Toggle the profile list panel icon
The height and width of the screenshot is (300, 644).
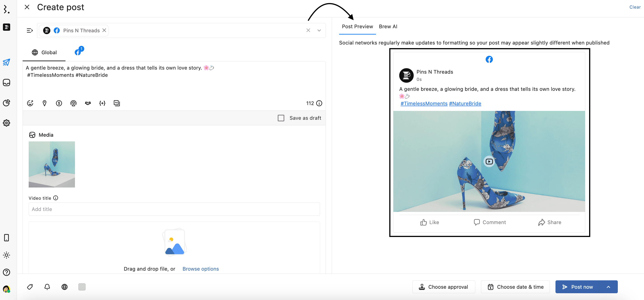click(30, 30)
